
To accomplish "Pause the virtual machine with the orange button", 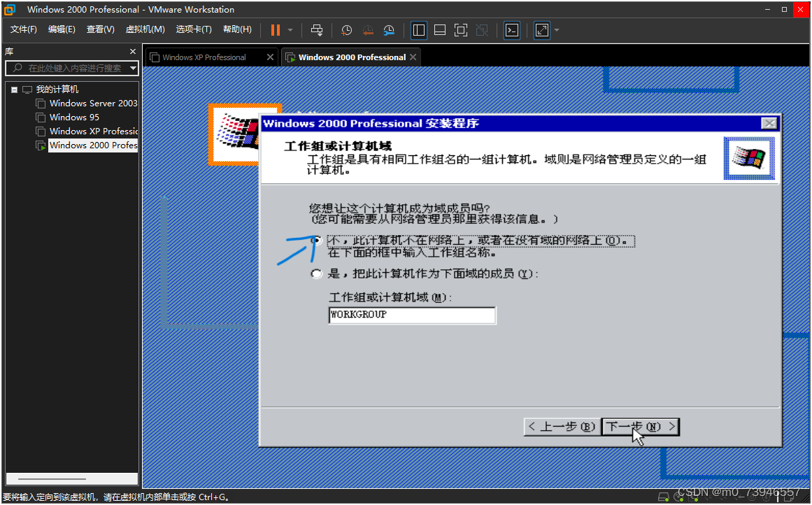I will tap(276, 30).
